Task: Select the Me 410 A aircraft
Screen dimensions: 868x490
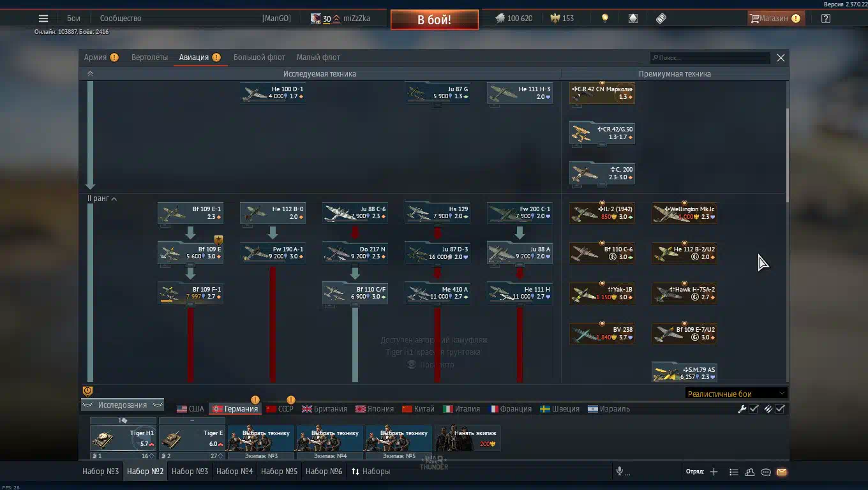Action: [x=437, y=293]
